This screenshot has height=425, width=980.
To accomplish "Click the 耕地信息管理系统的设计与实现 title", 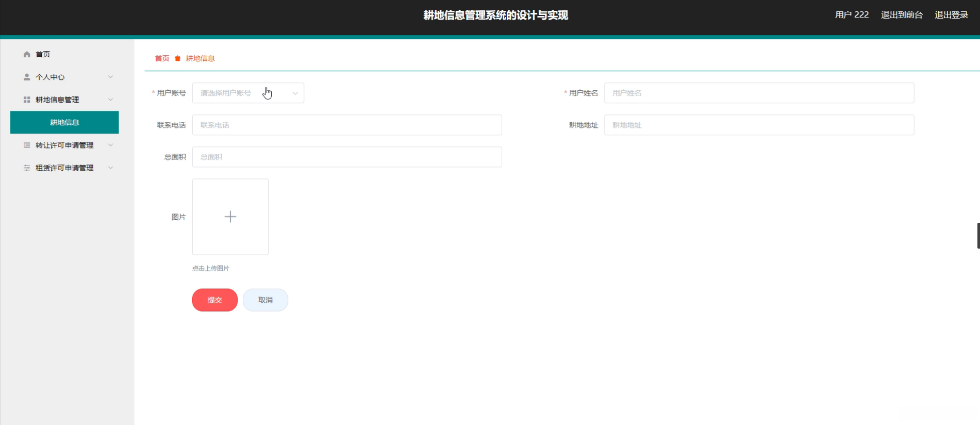I will click(x=495, y=15).
